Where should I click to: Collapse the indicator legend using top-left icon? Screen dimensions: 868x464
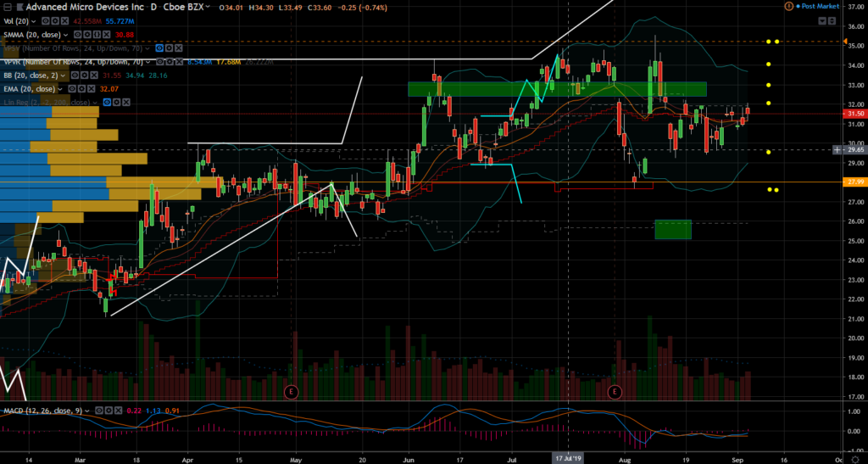[7, 7]
